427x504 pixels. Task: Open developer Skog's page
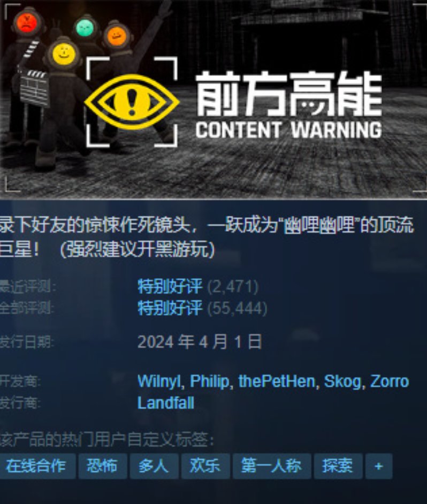point(342,382)
